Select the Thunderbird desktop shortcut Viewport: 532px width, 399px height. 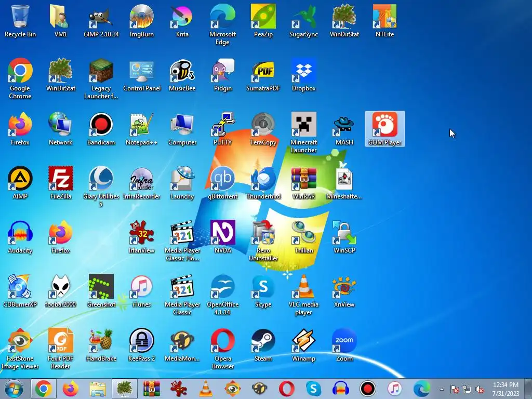click(263, 183)
